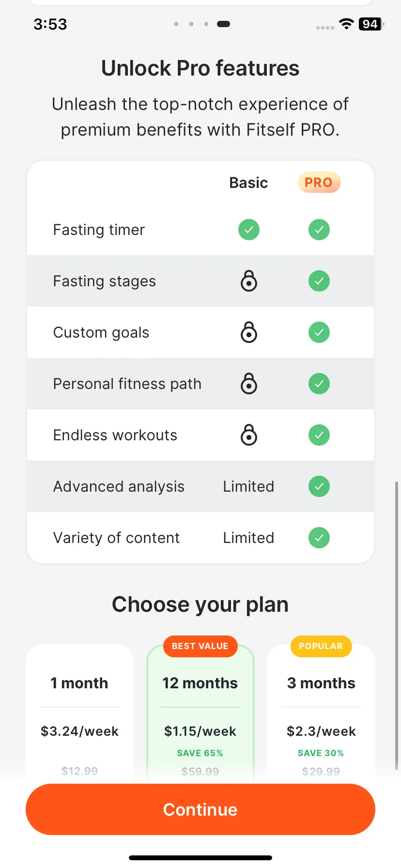Tap the lock icon for Custom goals

pos(249,332)
